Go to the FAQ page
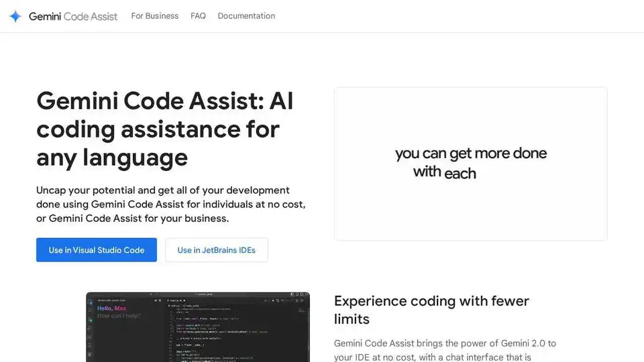Screen dimensions: 644x362 [198, 16]
